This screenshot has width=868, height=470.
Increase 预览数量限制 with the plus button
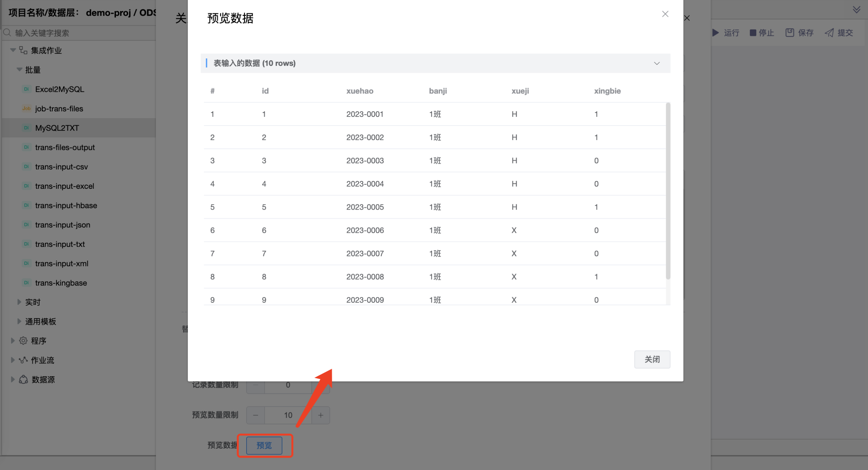tap(320, 415)
